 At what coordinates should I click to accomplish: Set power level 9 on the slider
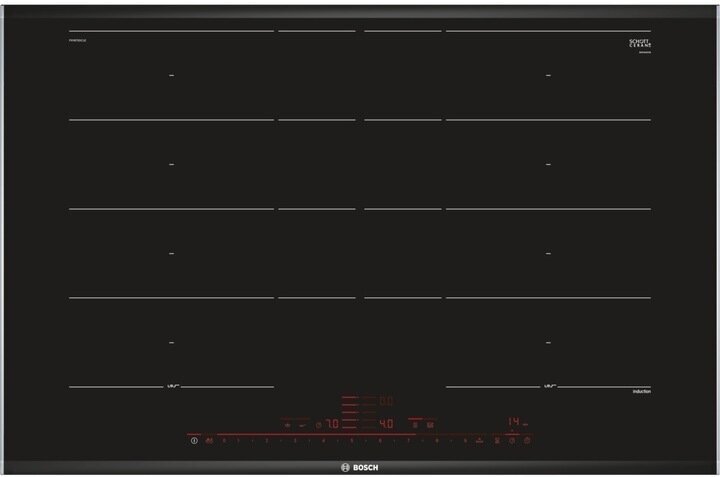coord(466,440)
